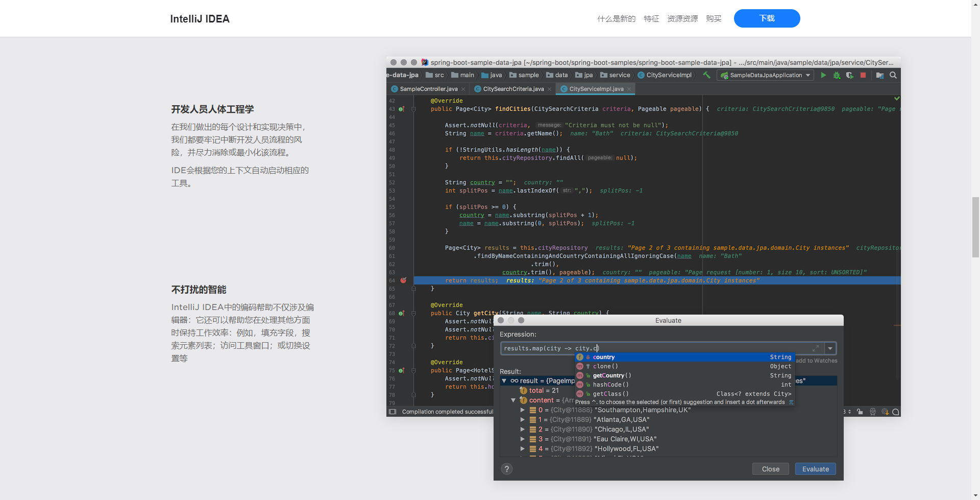Toggle the breakpoint on line 64
This screenshot has width=980, height=500.
[403, 280]
